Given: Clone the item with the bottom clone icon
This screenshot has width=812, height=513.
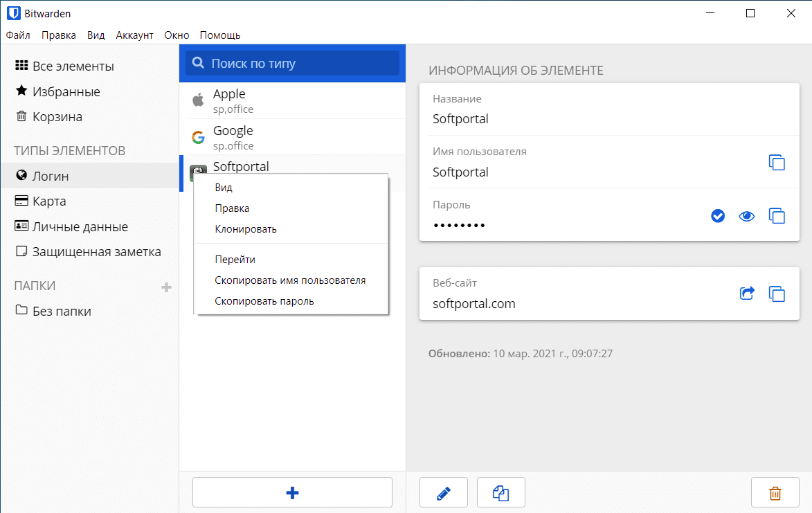Looking at the screenshot, I should (501, 493).
